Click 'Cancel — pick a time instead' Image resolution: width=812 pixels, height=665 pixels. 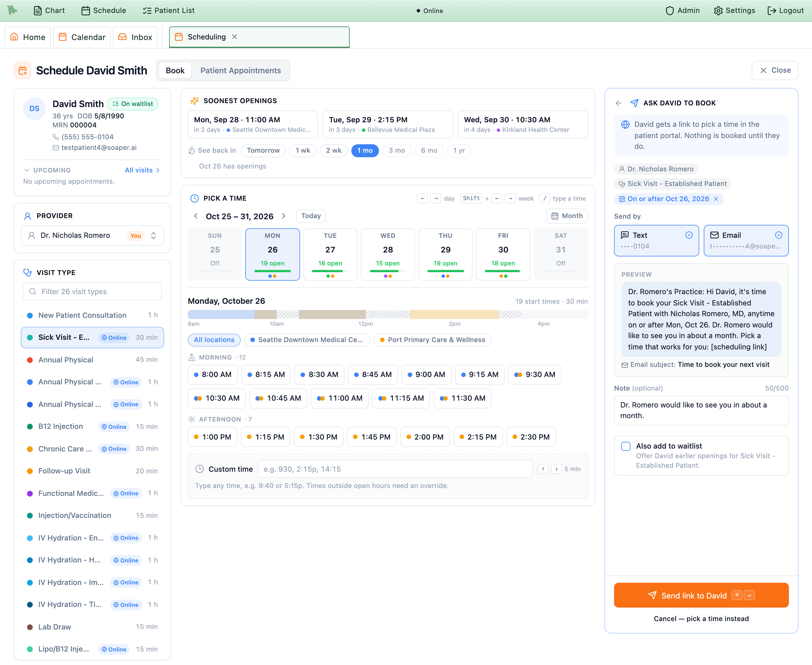pos(701,619)
